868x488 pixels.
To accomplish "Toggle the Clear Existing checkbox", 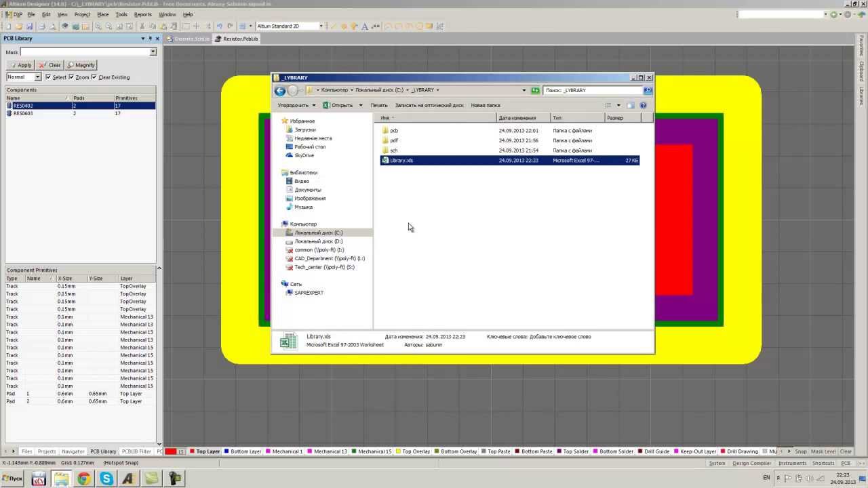I will tap(94, 77).
